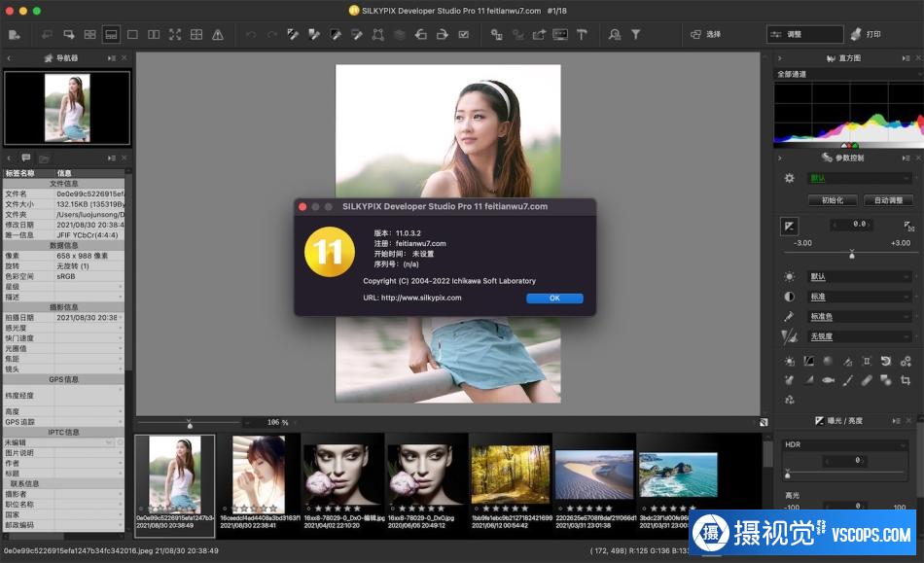The width and height of the screenshot is (924, 563).
Task: Click the perspective transform tool icon
Action: [378, 35]
